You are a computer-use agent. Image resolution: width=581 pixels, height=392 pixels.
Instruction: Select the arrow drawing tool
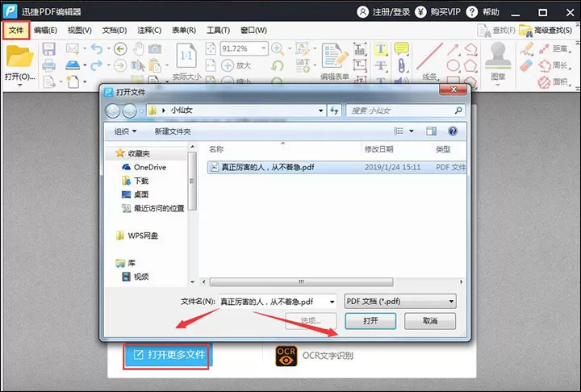pyautogui.click(x=453, y=49)
